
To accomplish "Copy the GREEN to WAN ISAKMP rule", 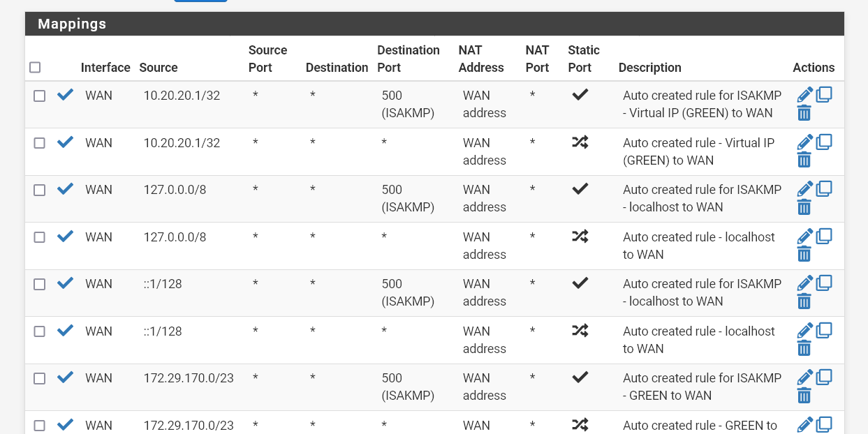I will 824,377.
